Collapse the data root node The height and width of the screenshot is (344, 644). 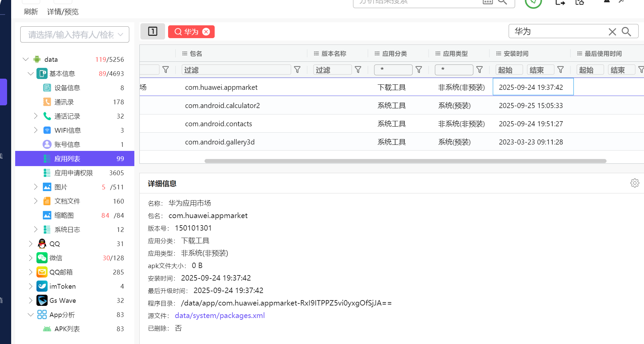[x=26, y=59]
